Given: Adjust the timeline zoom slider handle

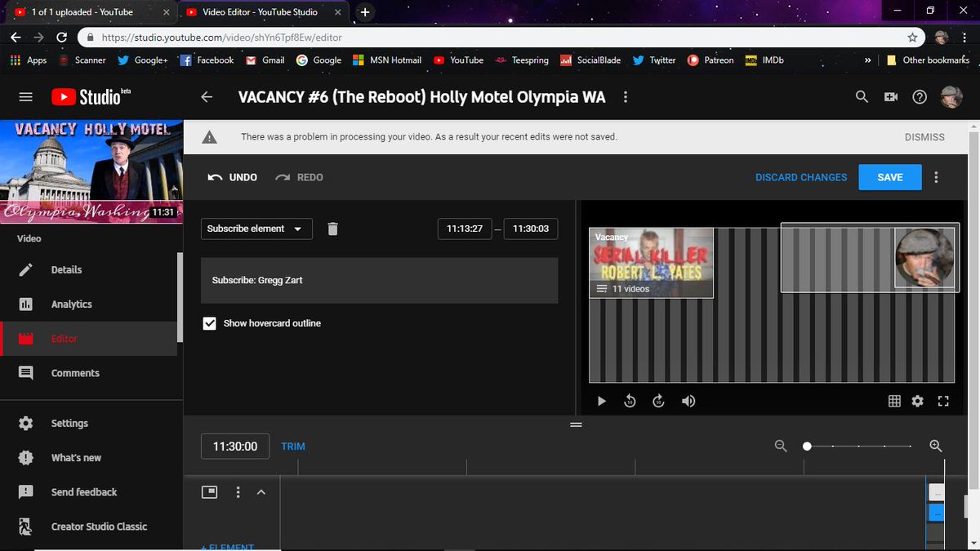Looking at the screenshot, I should pyautogui.click(x=807, y=446).
